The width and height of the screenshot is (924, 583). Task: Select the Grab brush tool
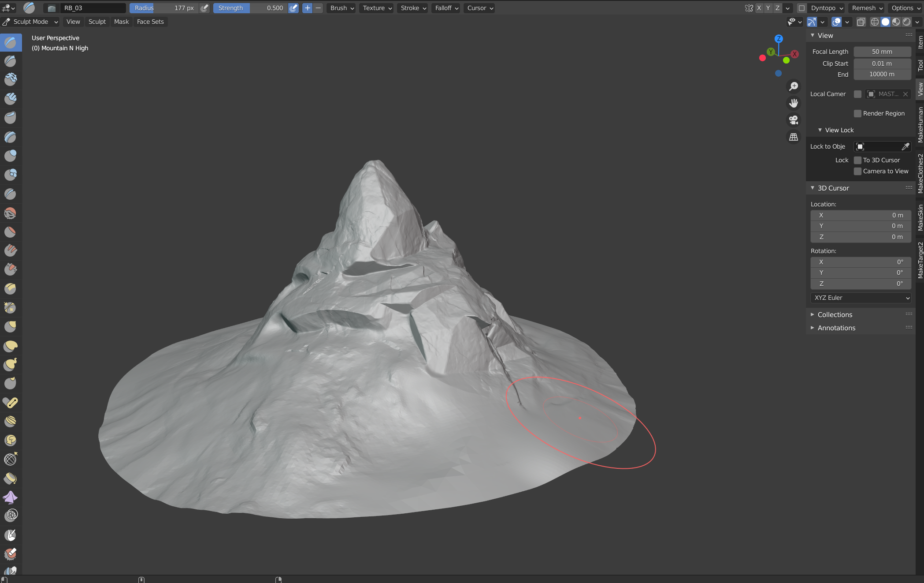(x=10, y=326)
